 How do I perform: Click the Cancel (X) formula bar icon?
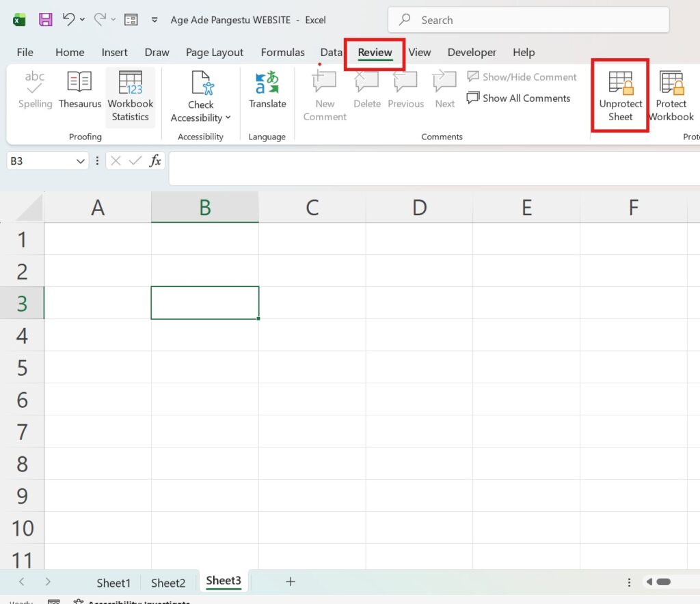click(x=116, y=161)
